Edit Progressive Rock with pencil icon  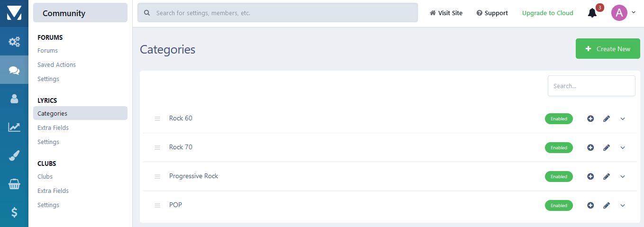[607, 176]
